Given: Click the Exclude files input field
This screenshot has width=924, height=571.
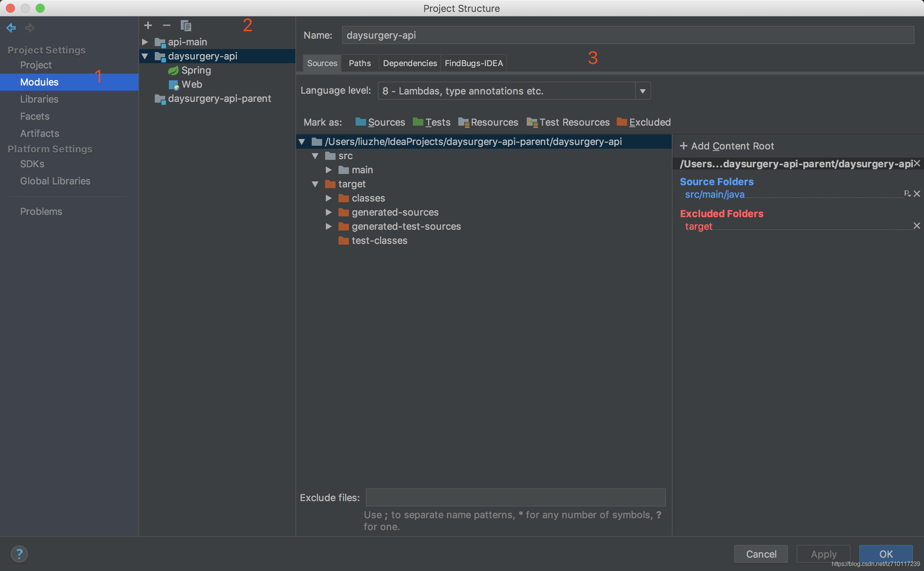Looking at the screenshot, I should (x=516, y=498).
